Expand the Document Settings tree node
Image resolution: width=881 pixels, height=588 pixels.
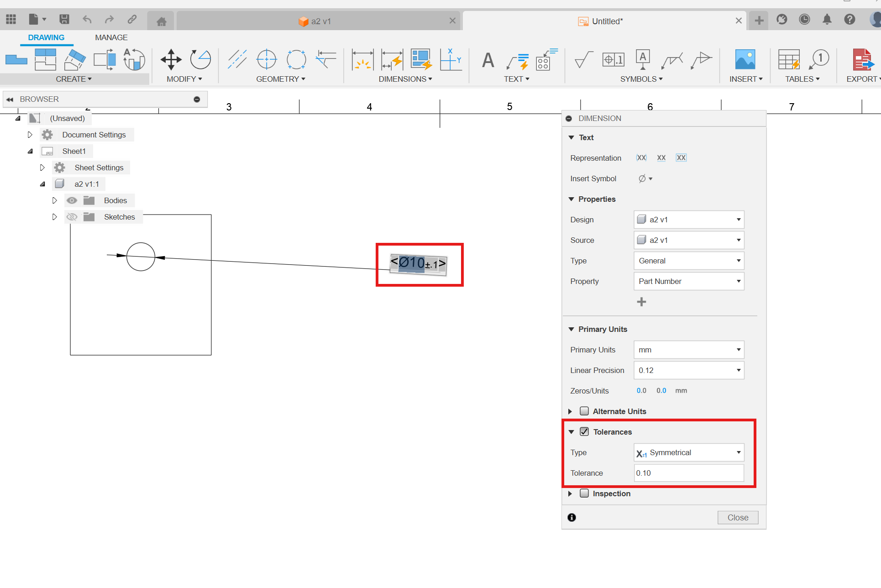tap(30, 134)
